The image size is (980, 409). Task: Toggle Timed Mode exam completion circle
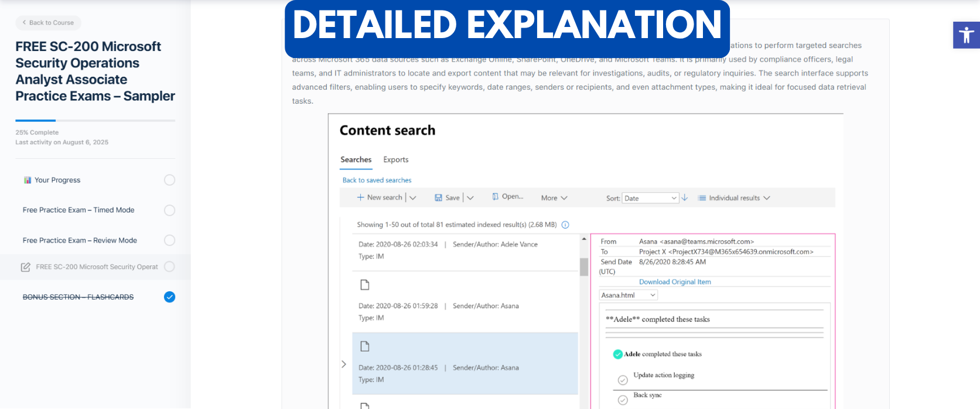pos(169,210)
